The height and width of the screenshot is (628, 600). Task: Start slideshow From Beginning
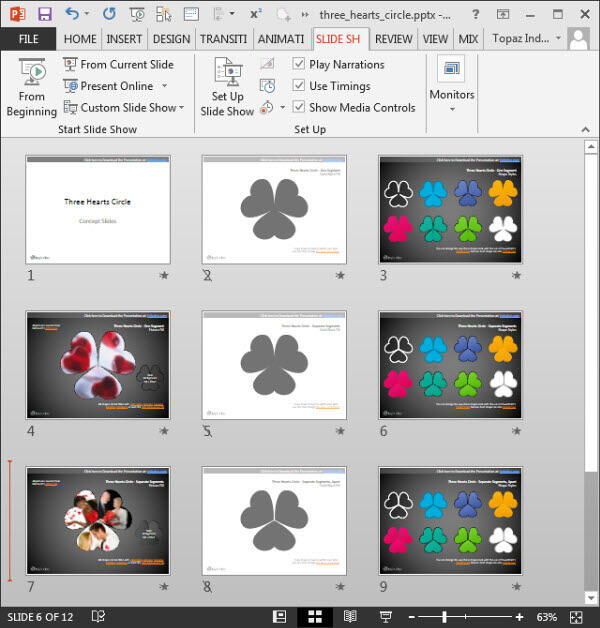point(31,88)
